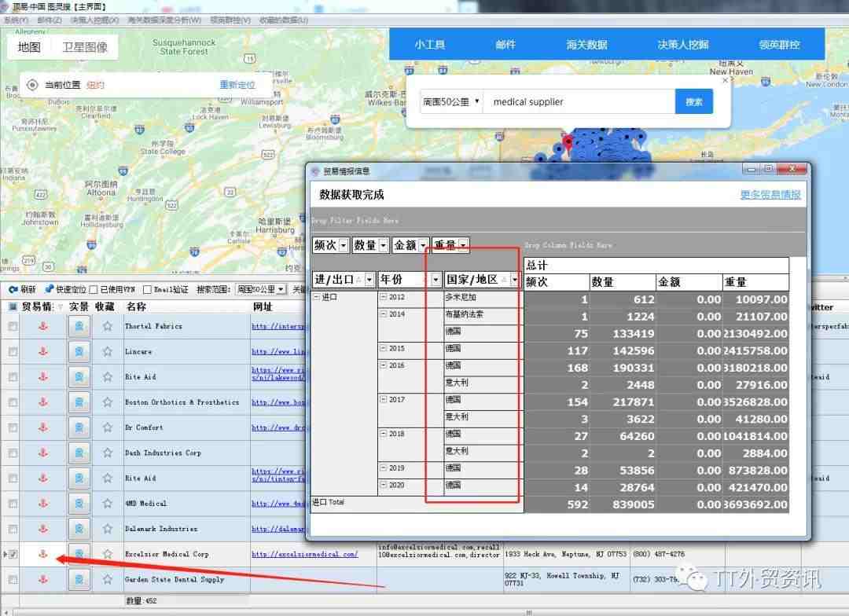Viewport: 849px width, 616px height.
Task: Click the 快速定位 quick locate toolbar button
Action: point(65,290)
